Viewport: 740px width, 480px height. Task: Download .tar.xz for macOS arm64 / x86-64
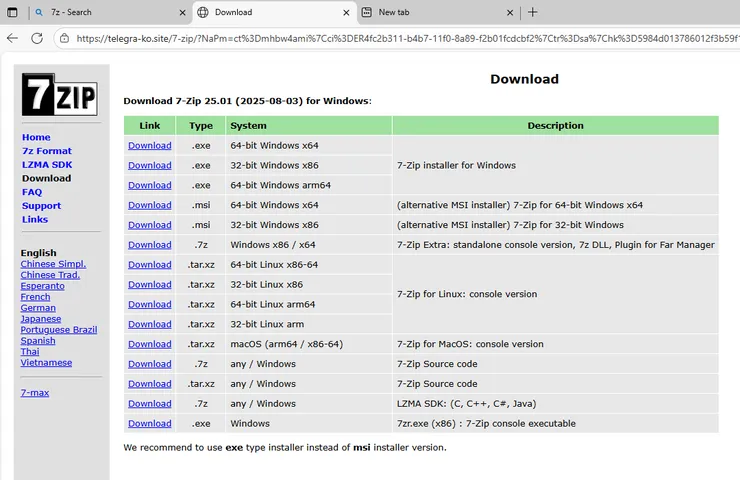click(x=150, y=344)
